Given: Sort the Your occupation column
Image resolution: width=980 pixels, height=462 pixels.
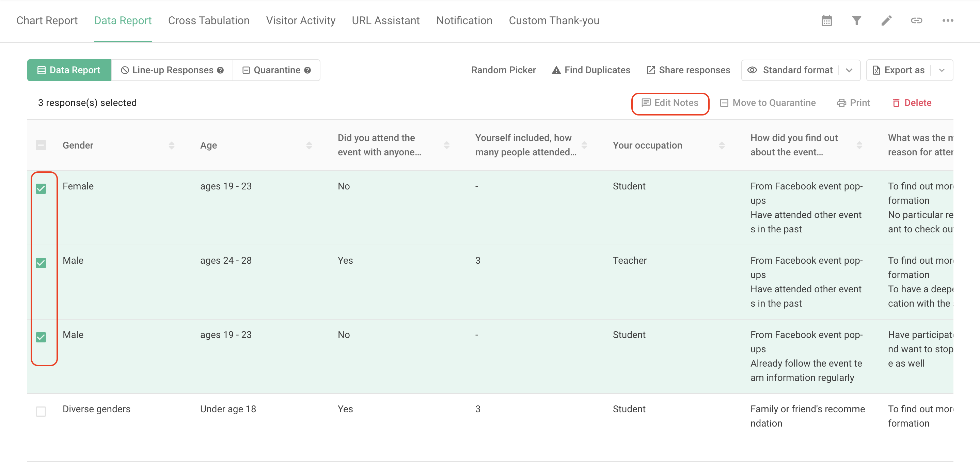Looking at the screenshot, I should tap(722, 145).
